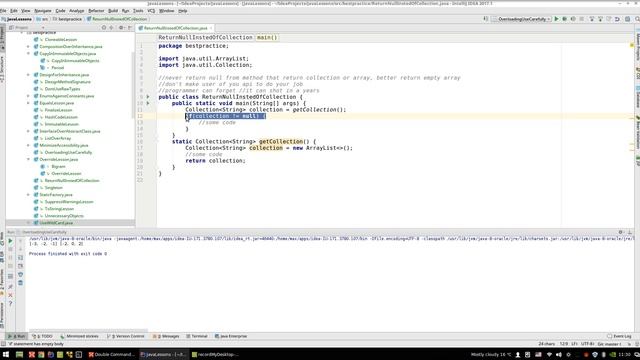Click scroll-from-source icon in Project panel header
The height and width of the screenshot is (360, 640).
pos(104,28)
